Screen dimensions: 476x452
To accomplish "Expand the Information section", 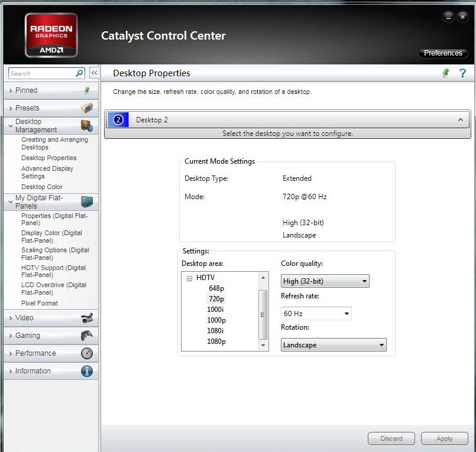I will [11, 371].
